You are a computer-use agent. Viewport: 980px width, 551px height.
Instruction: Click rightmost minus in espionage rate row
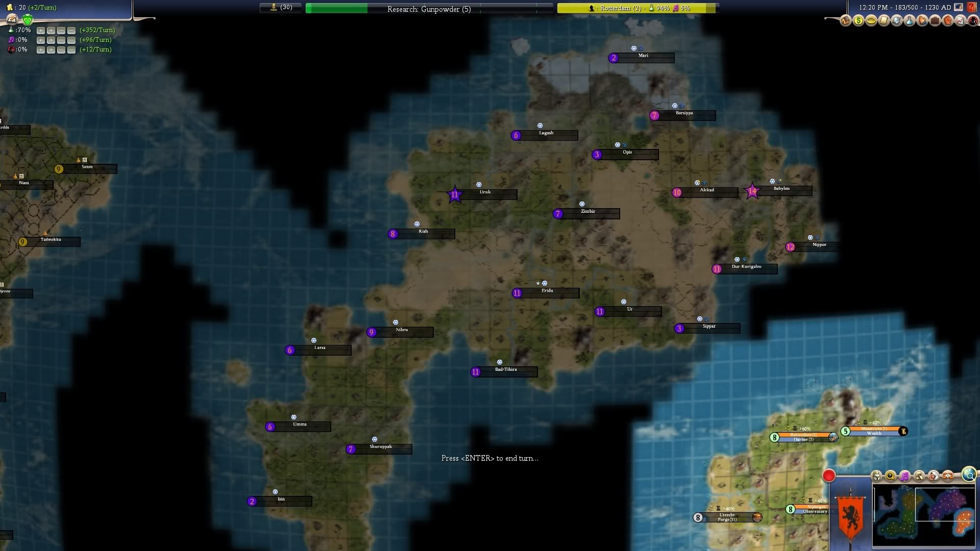[x=71, y=50]
